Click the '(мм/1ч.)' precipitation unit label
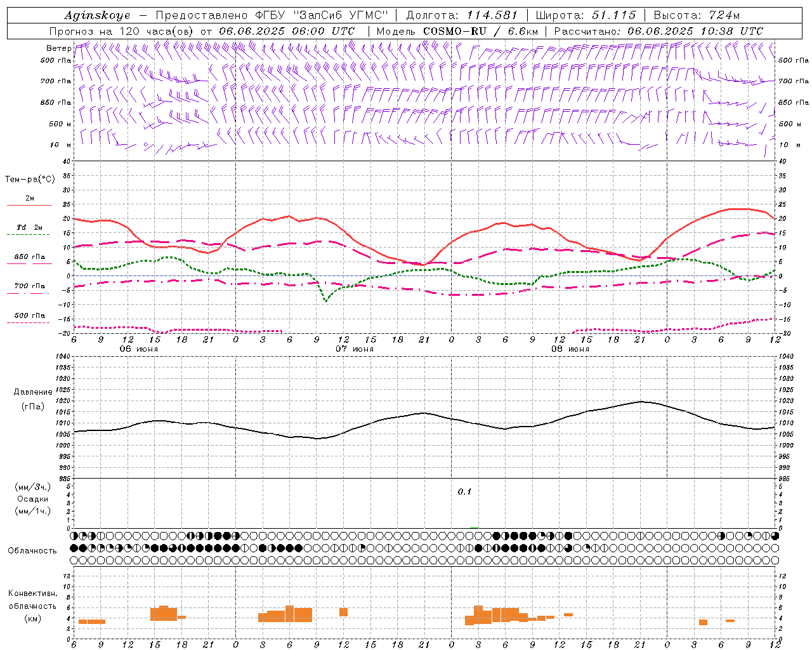 (x=33, y=511)
